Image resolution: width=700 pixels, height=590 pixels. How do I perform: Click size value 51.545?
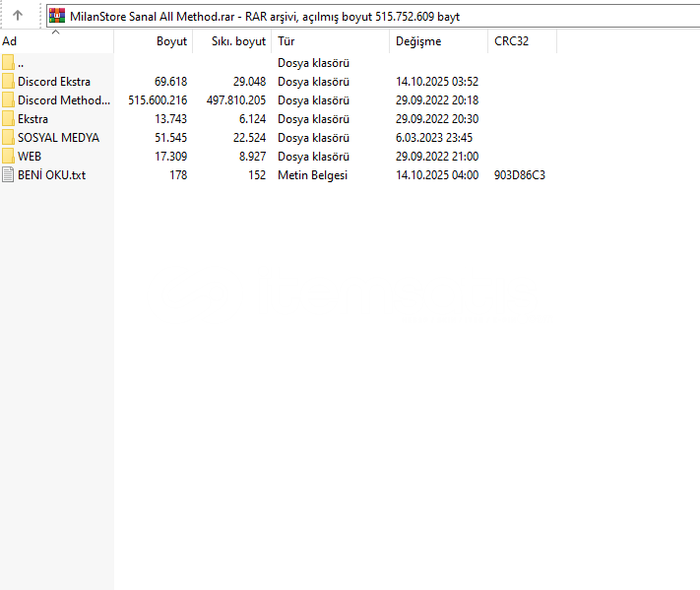pyautogui.click(x=171, y=138)
